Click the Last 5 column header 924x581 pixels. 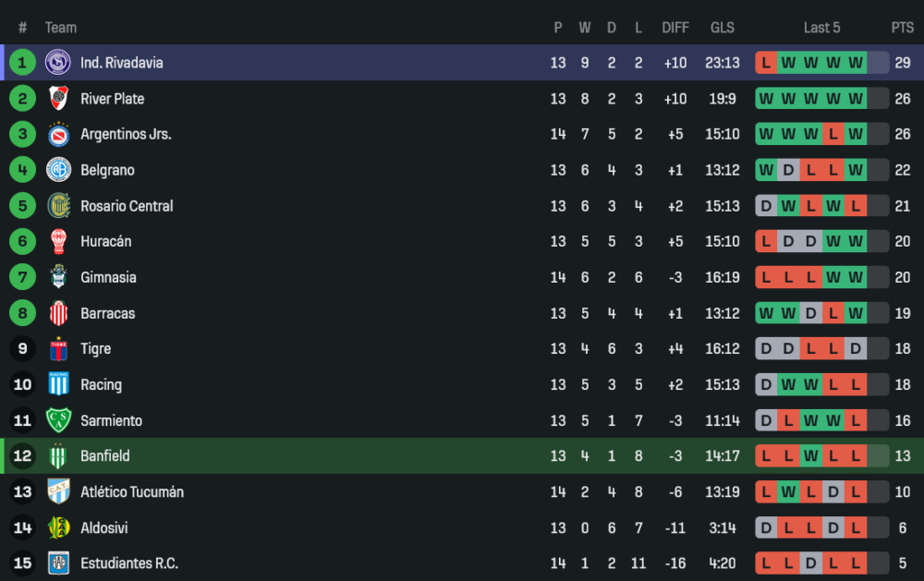[821, 28]
